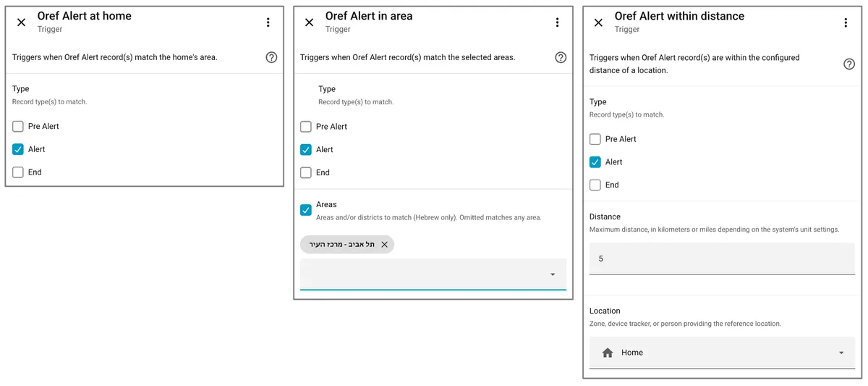Enable End in Oref Alert at home
Viewport: 868px width, 386px height.
tap(18, 172)
